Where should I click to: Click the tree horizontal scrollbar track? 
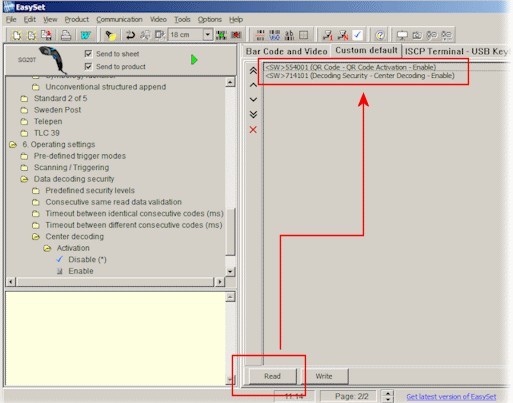pyautogui.click(x=115, y=282)
